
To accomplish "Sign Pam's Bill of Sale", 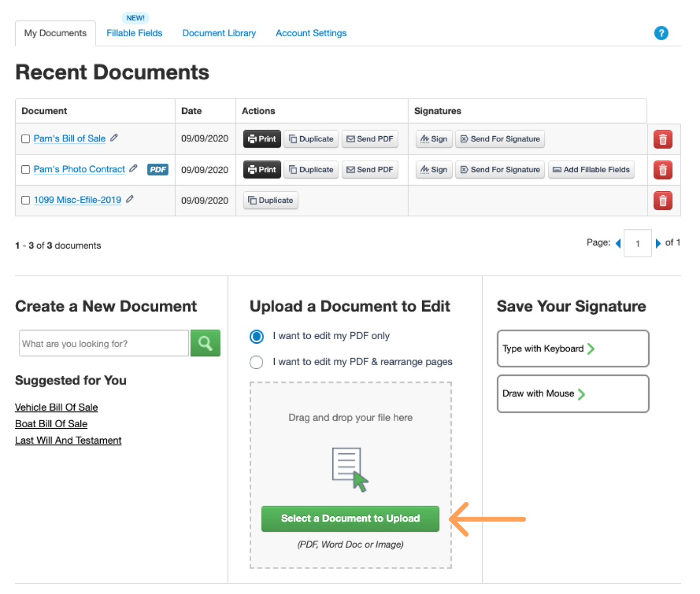I will [434, 139].
